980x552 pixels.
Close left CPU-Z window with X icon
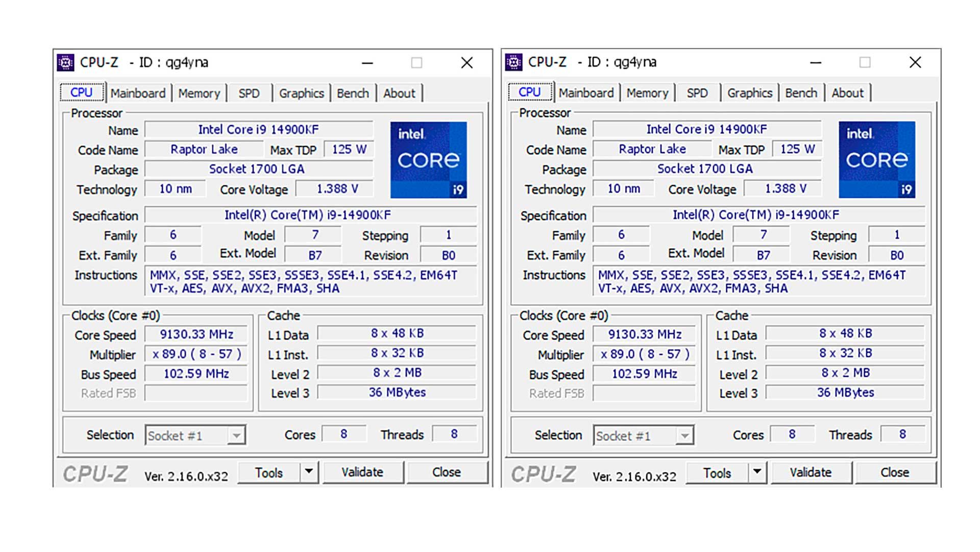(x=467, y=63)
